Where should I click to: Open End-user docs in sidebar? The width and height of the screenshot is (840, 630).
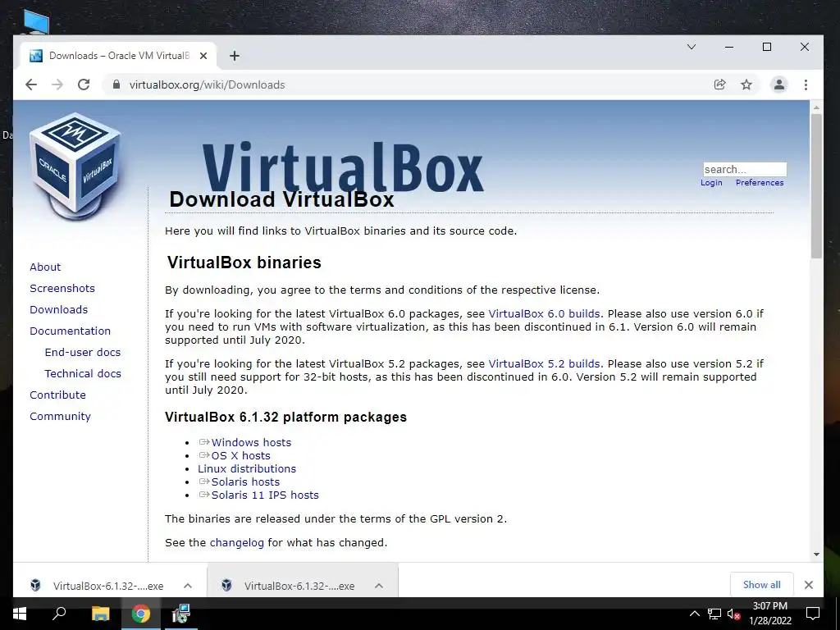[83, 353]
